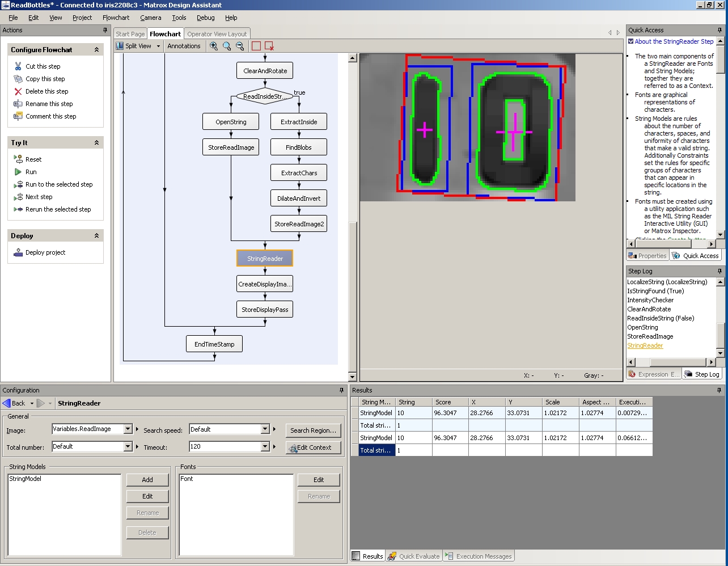Click the Split View icon
This screenshot has height=566, width=728.
click(120, 46)
